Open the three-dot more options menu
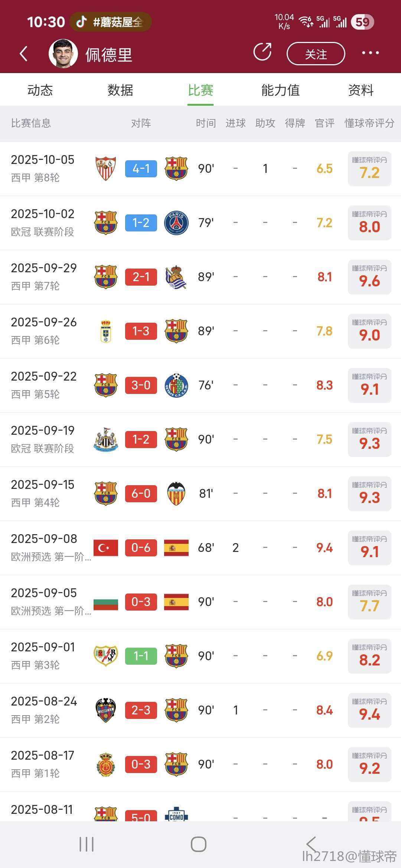 point(370,53)
